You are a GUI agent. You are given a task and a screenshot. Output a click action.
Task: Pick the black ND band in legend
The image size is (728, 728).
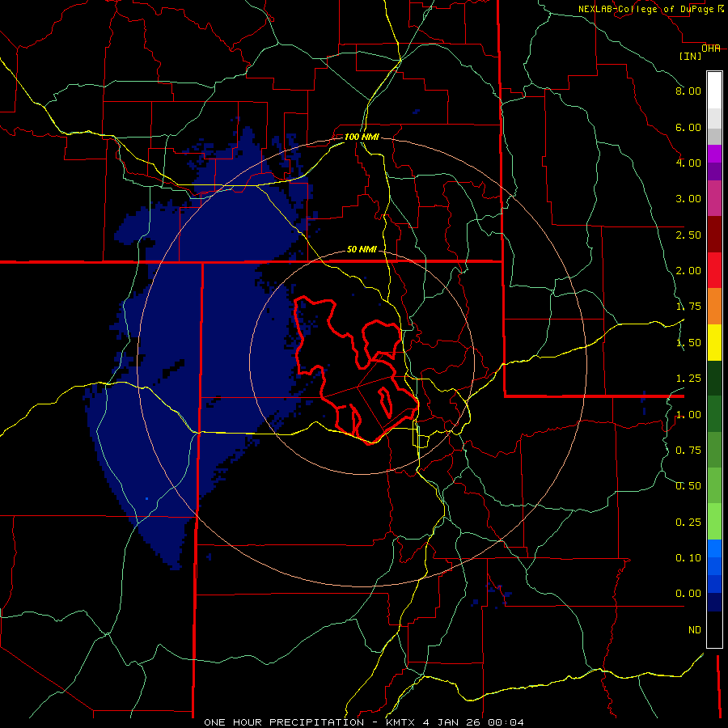(x=714, y=629)
